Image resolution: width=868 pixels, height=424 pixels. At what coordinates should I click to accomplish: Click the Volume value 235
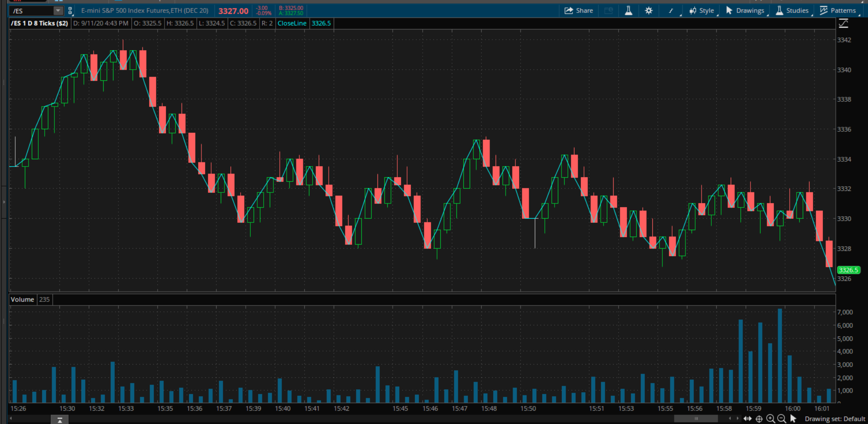coord(44,299)
